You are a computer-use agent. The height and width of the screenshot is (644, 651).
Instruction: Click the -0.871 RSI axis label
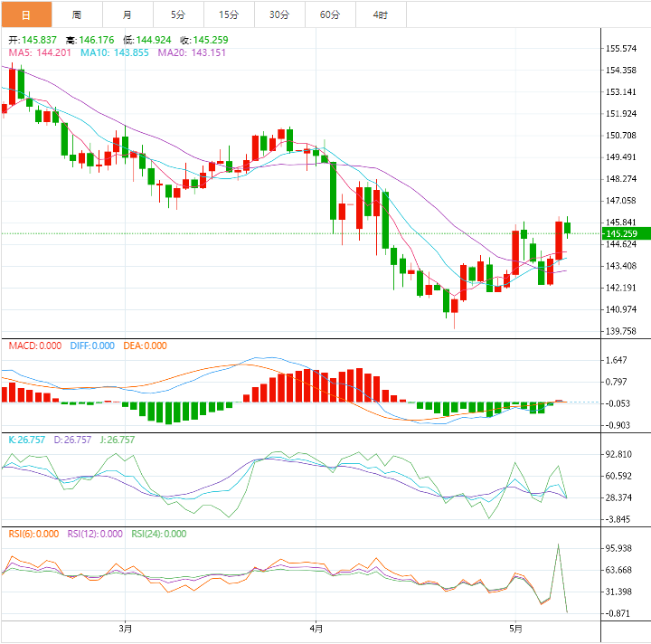click(x=618, y=613)
